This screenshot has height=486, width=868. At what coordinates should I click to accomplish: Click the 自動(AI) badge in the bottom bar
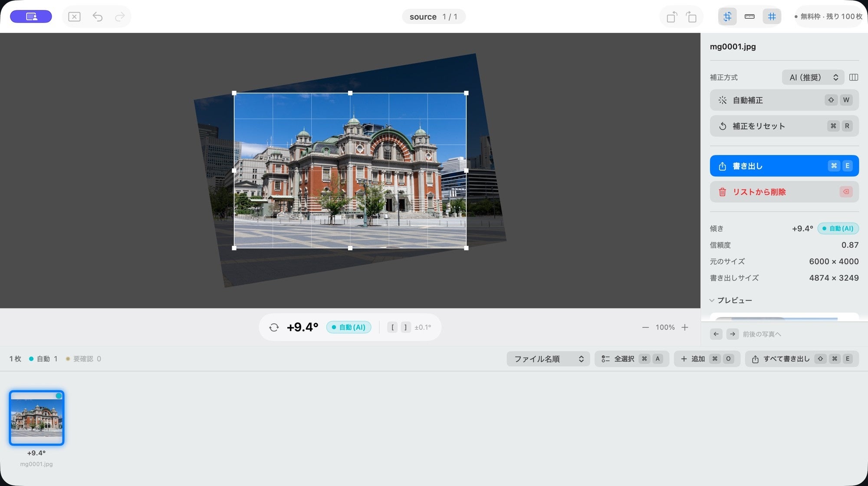349,327
